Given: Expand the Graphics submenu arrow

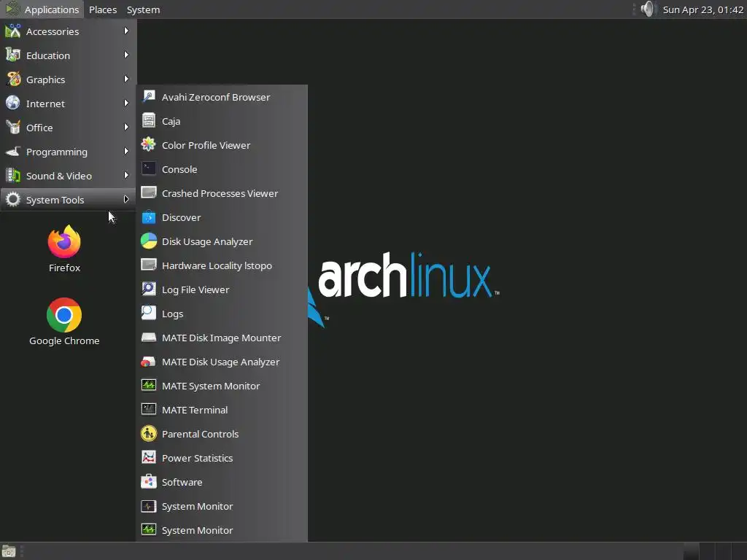Looking at the screenshot, I should coord(125,79).
